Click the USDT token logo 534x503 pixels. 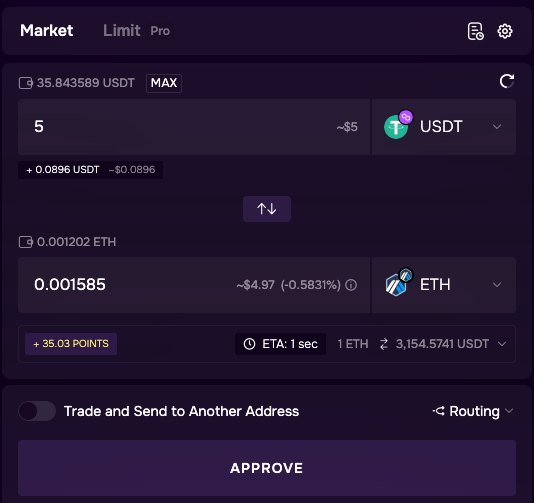click(398, 125)
